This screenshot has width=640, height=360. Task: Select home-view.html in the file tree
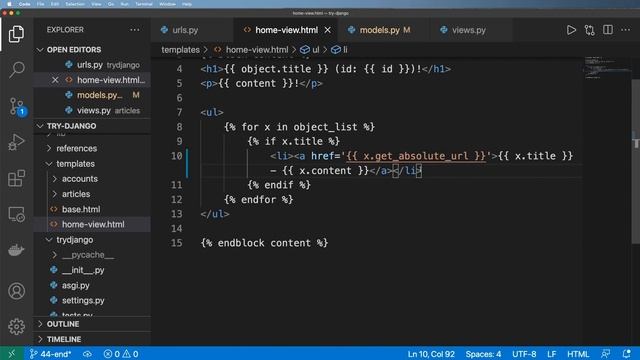pyautogui.click(x=92, y=224)
